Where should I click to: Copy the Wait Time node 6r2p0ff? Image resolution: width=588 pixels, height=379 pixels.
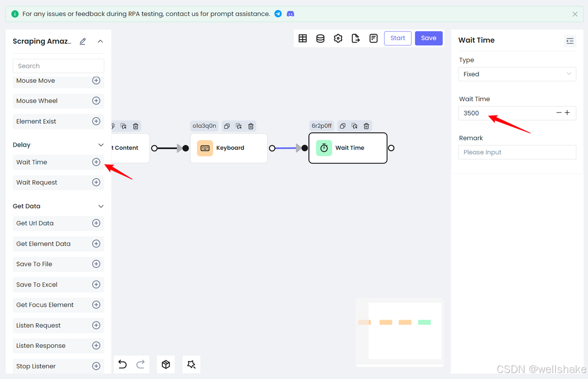click(342, 126)
